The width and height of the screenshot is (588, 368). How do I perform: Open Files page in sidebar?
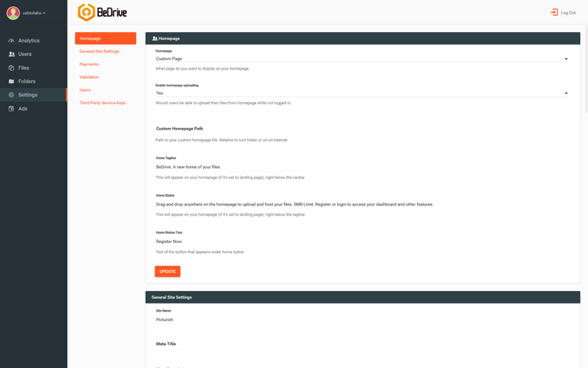34,68
